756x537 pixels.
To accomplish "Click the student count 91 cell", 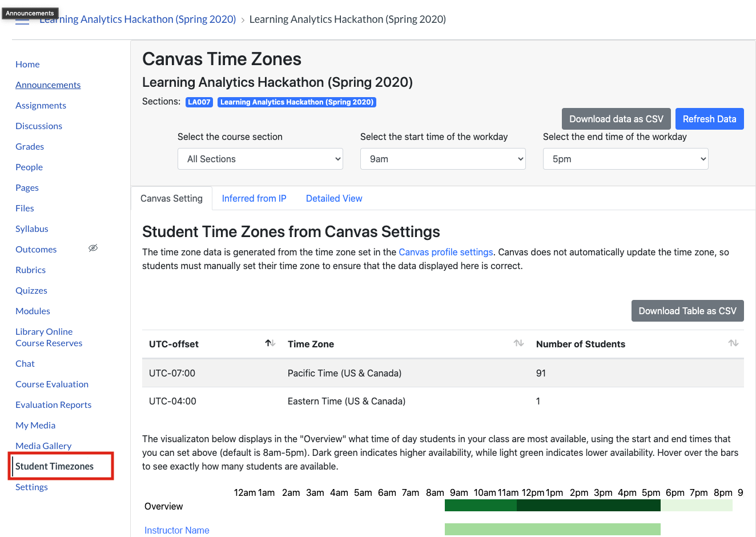I will pos(541,373).
